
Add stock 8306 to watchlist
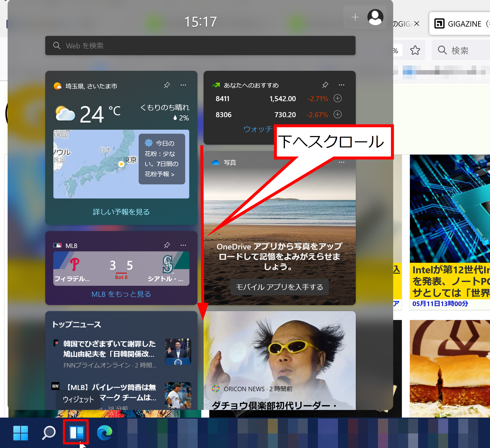337,114
